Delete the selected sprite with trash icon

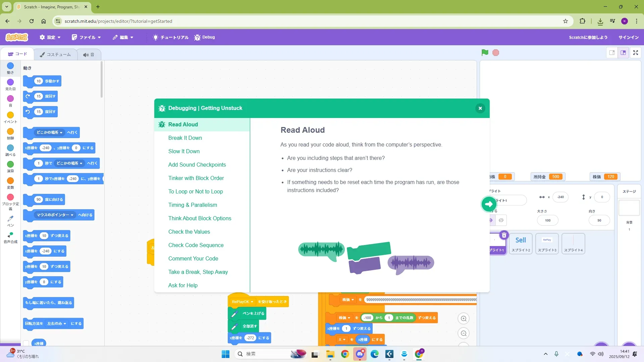click(504, 235)
